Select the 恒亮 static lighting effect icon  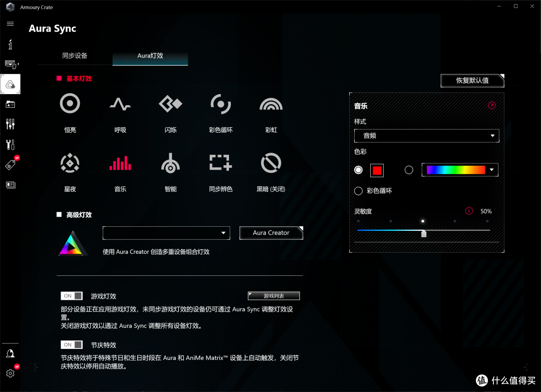click(x=70, y=104)
